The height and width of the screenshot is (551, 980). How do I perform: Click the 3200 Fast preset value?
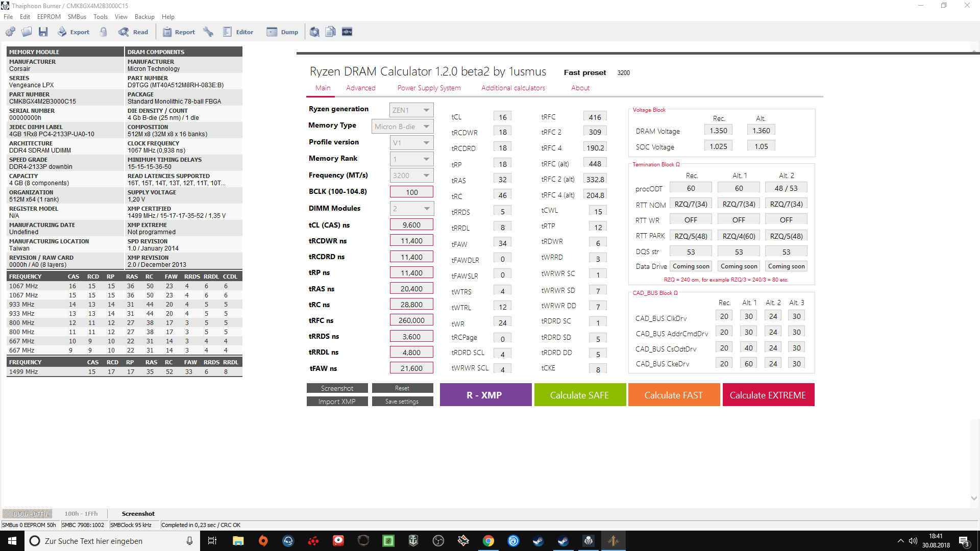pyautogui.click(x=624, y=73)
